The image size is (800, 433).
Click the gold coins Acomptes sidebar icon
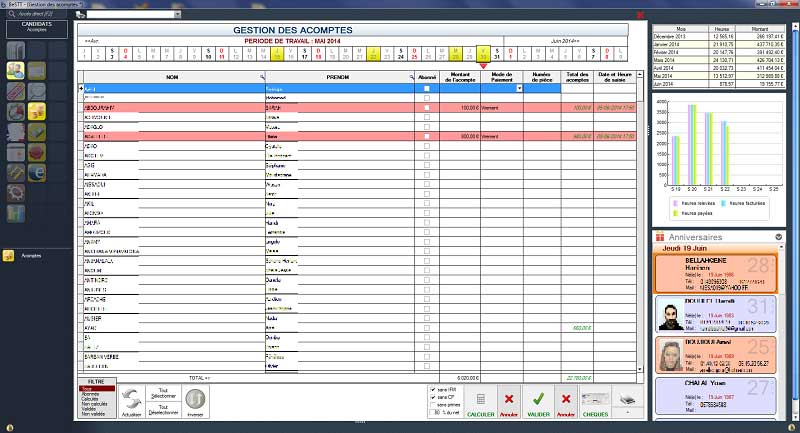pos(37,111)
